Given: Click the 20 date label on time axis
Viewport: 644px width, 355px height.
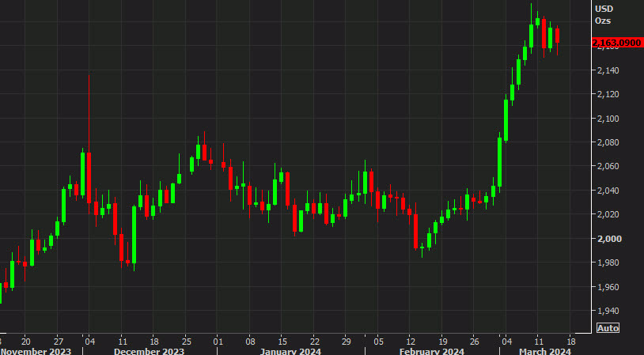Looking at the screenshot, I should point(25,342).
